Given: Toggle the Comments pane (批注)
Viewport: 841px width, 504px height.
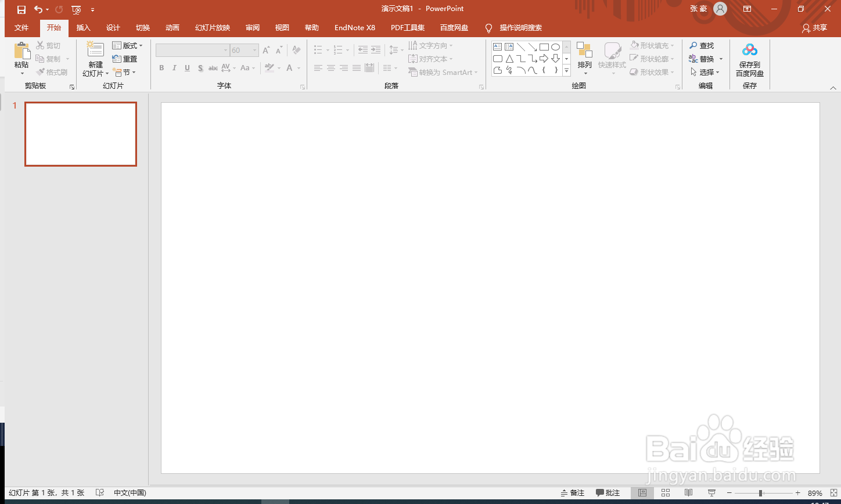Looking at the screenshot, I should [x=608, y=493].
